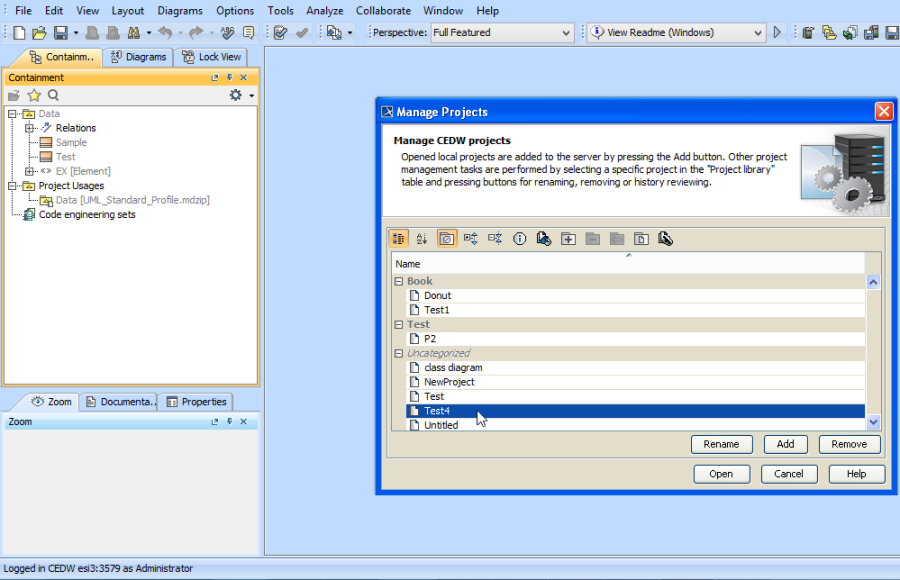
Task: Toggle the group-by-category view button
Action: [398, 239]
